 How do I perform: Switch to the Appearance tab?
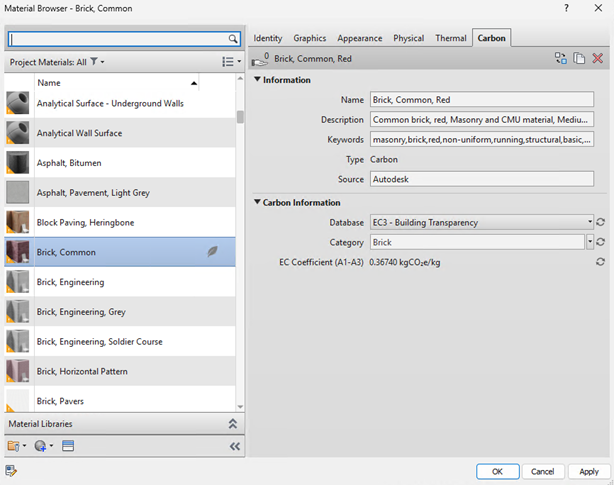pyautogui.click(x=359, y=38)
